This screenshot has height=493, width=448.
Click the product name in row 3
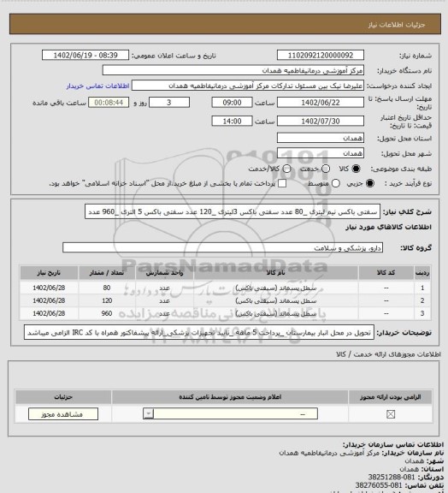[276, 313]
